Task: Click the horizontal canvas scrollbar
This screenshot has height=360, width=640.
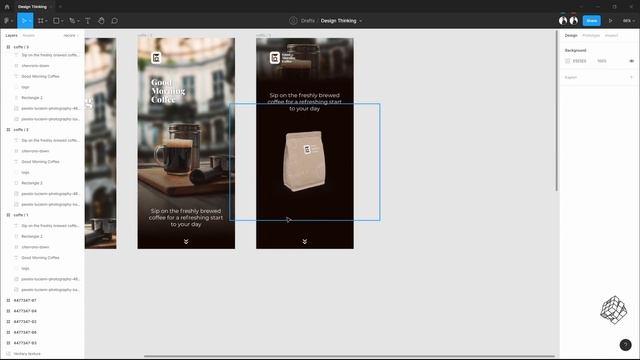Action: [349, 356]
